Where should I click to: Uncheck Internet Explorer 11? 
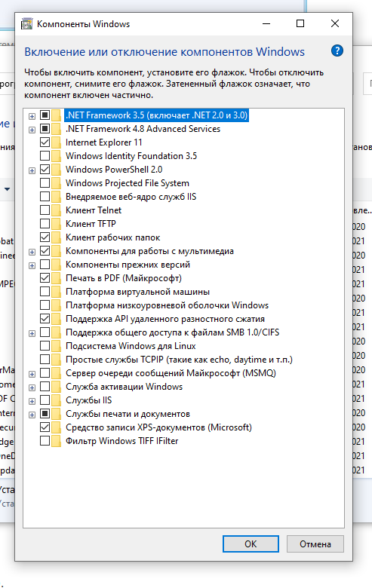click(45, 142)
